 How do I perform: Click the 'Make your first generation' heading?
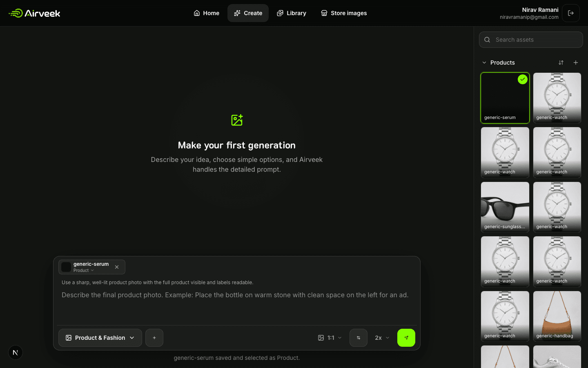tap(237, 145)
